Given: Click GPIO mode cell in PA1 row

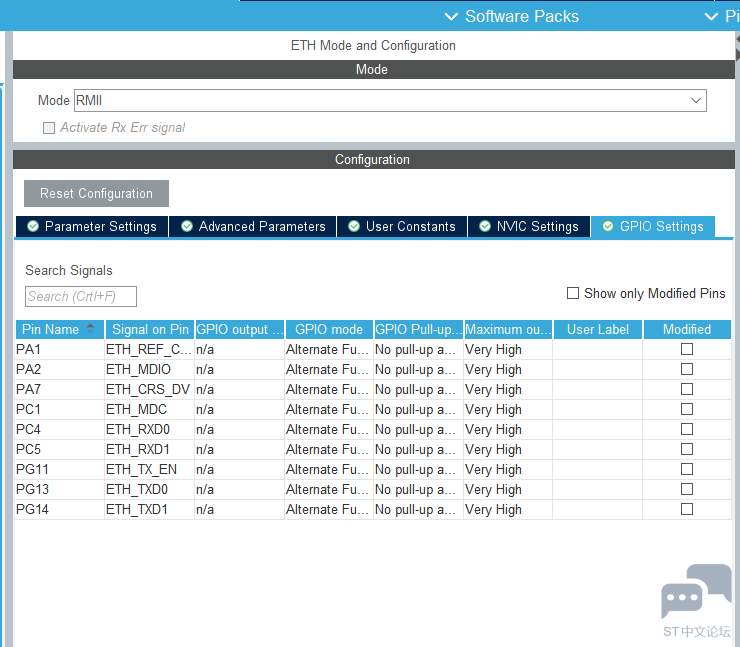Looking at the screenshot, I should click(329, 350).
